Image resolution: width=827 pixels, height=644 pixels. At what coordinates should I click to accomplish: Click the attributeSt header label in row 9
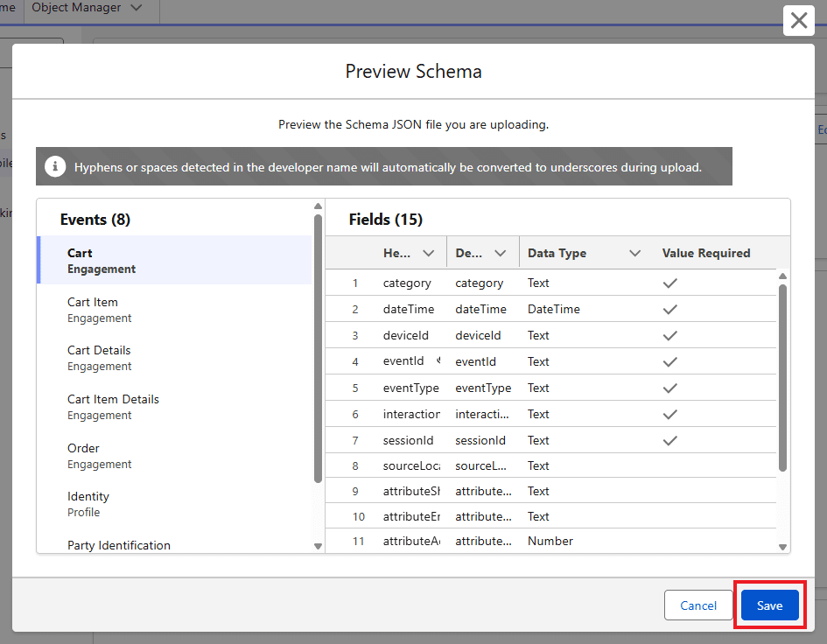coord(411,491)
